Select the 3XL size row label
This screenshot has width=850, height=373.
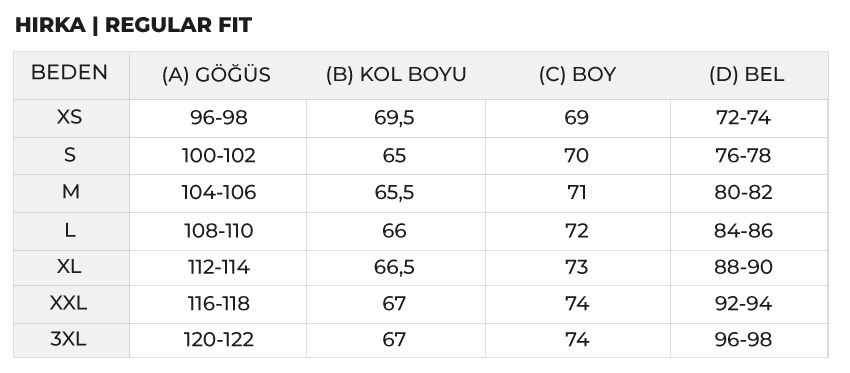(x=68, y=339)
